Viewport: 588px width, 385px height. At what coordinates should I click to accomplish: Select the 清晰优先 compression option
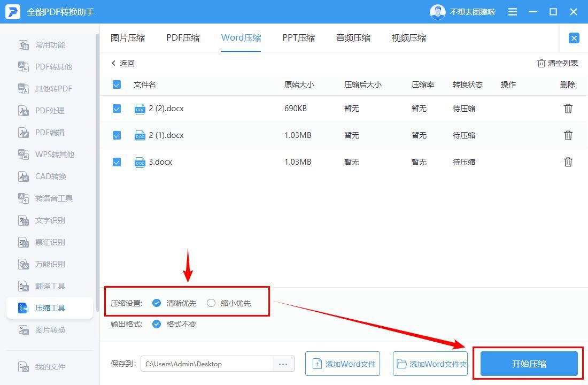pyautogui.click(x=174, y=303)
